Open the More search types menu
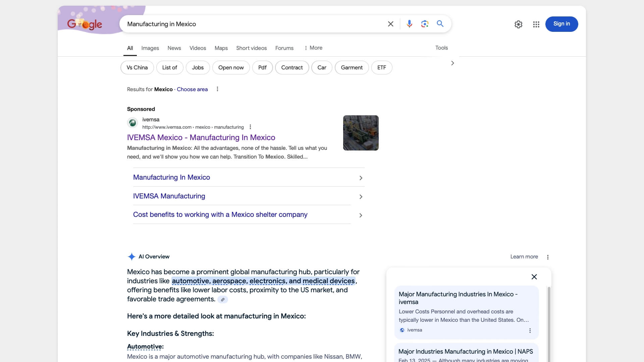The width and height of the screenshot is (644, 362). click(x=313, y=48)
